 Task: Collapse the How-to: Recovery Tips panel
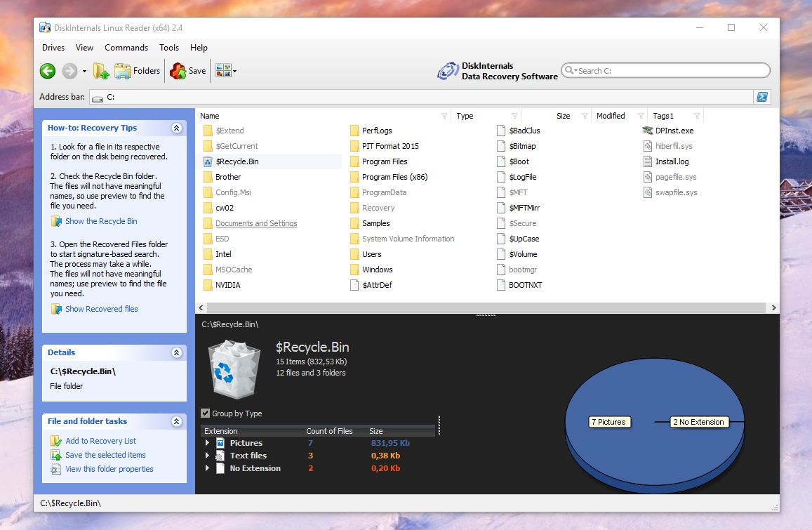pyautogui.click(x=177, y=128)
